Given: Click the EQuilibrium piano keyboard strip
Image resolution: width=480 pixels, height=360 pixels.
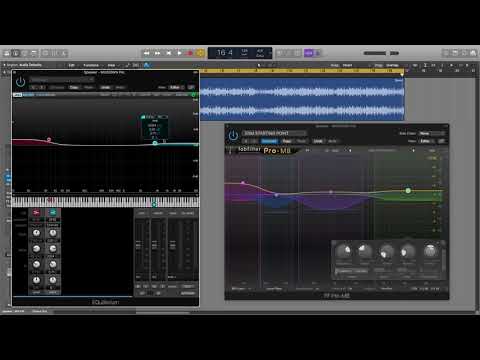Looking at the screenshot, I should pyautogui.click(x=106, y=202).
